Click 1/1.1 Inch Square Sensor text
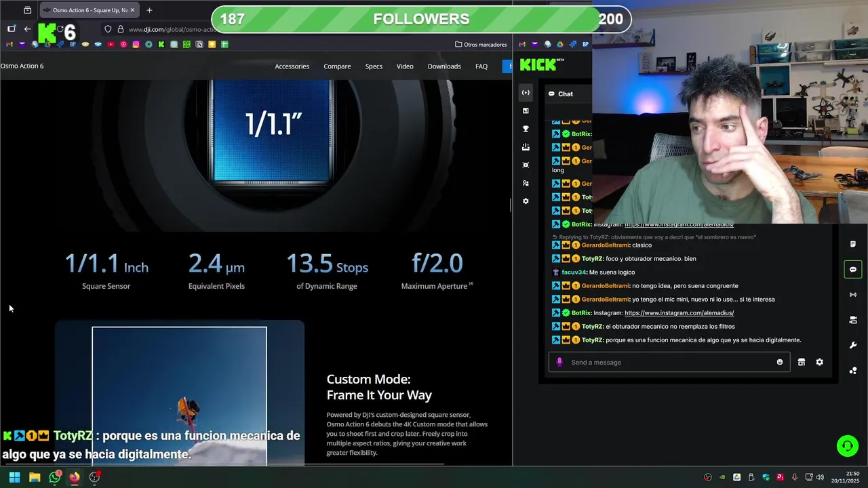This screenshot has height=488, width=868. tap(106, 271)
